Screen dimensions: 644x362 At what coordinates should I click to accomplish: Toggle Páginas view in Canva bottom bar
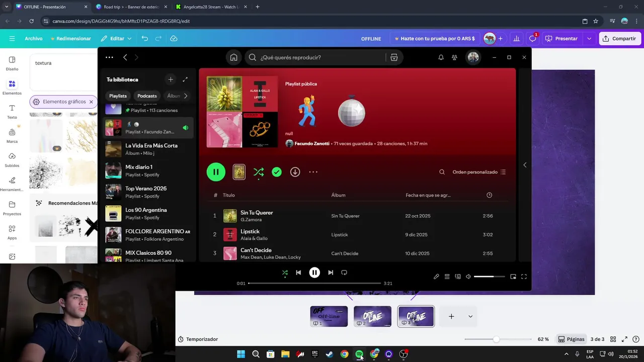[571, 339]
